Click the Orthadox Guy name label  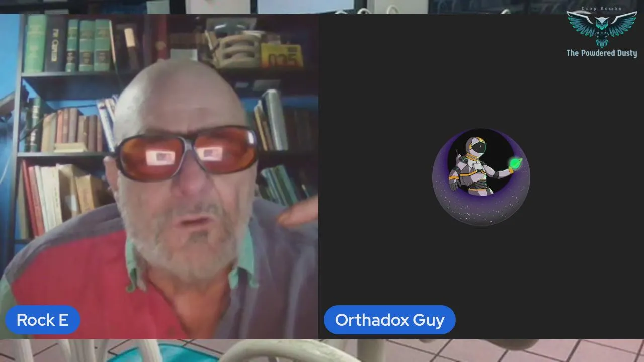389,320
